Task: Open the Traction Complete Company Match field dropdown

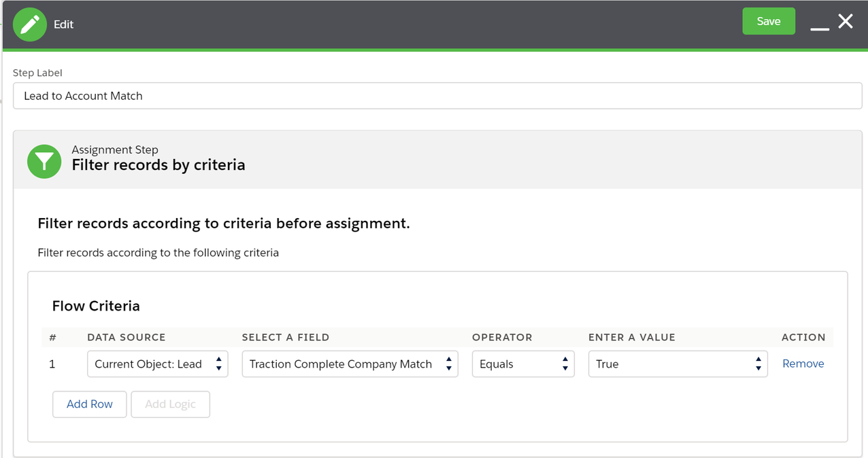Action: click(x=340, y=364)
